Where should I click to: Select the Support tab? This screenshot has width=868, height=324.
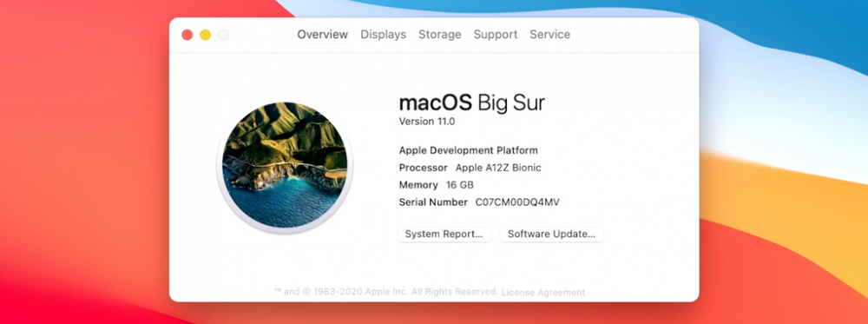[496, 35]
